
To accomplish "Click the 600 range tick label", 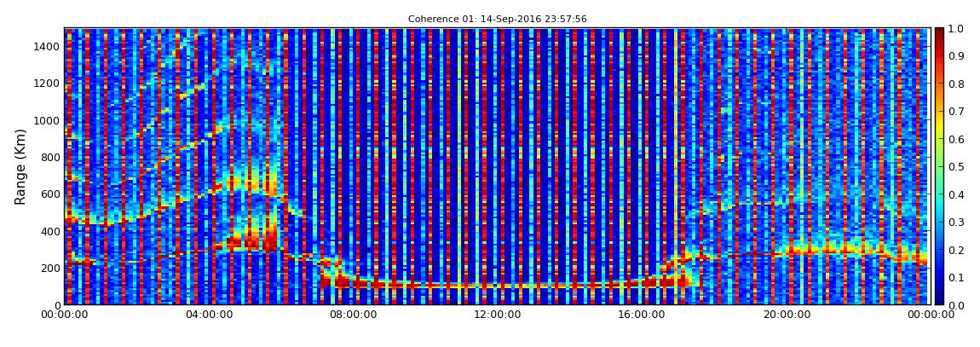I will 50,194.
